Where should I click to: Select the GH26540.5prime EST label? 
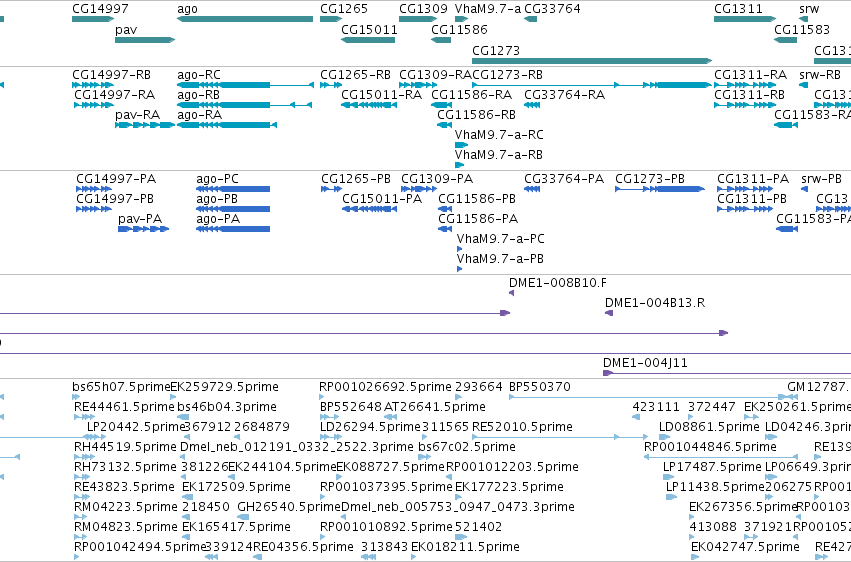289,507
